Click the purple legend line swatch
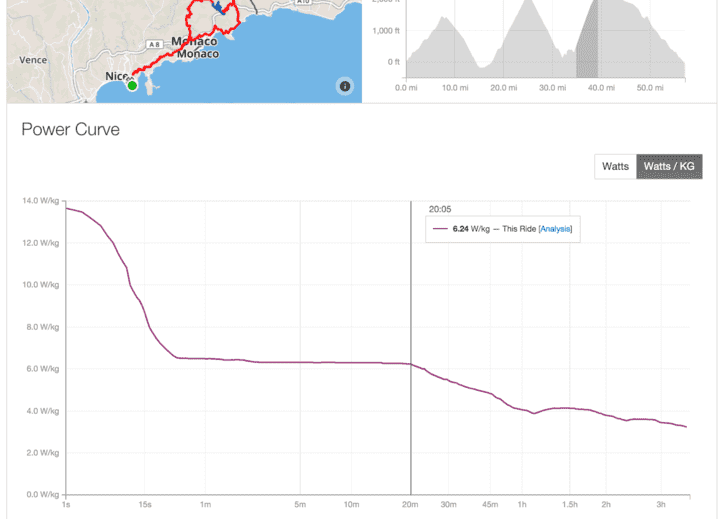This screenshot has height=519, width=725. coord(441,229)
